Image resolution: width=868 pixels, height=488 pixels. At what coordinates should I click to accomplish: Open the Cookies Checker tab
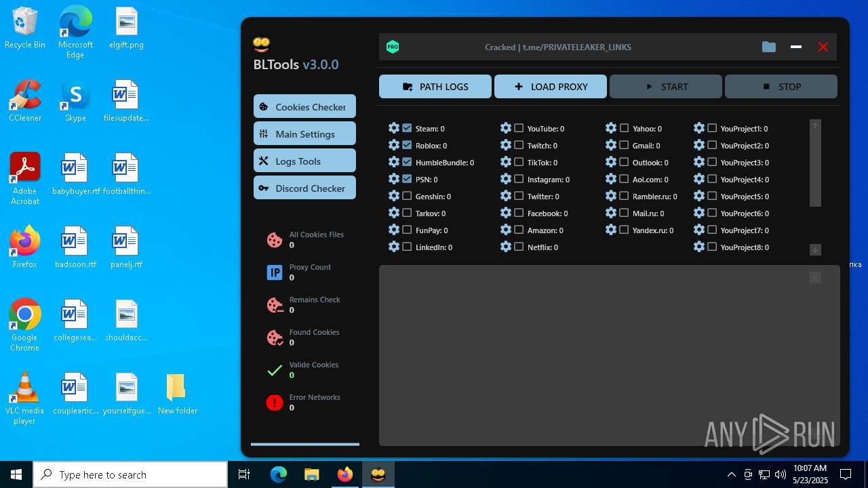[304, 106]
